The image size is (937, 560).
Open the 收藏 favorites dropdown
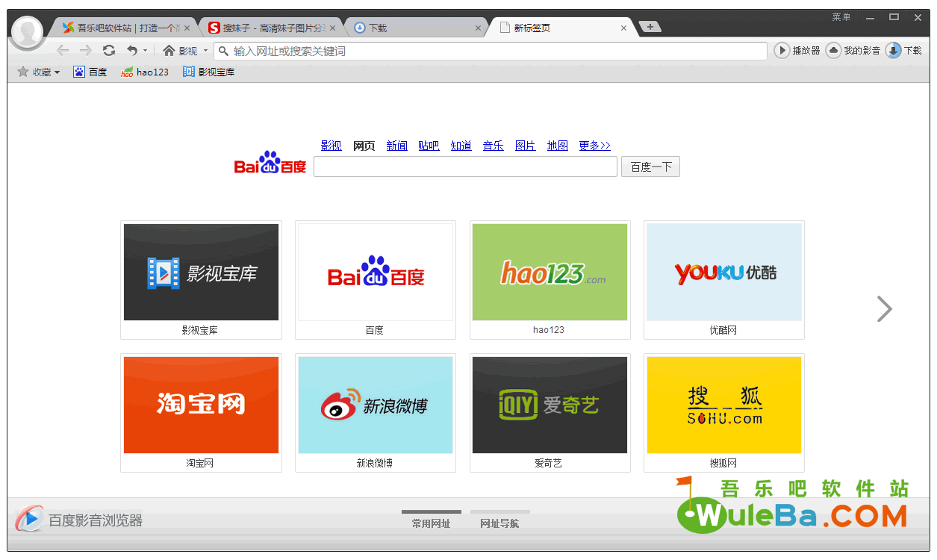(x=38, y=72)
